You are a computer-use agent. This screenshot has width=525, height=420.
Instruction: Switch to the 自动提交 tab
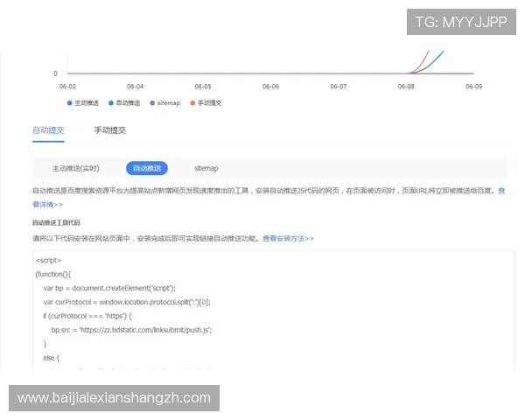48,130
